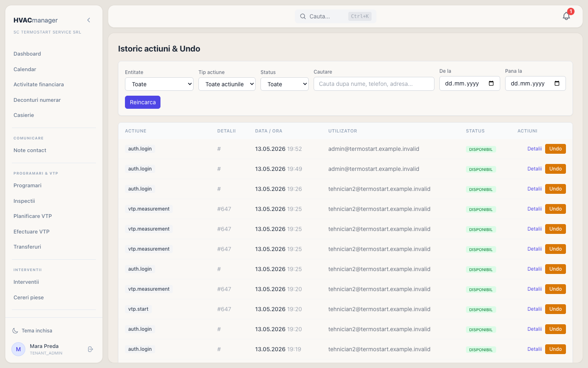Image resolution: width=588 pixels, height=368 pixels.
Task: Open the Status filter dropdown
Action: tap(285, 84)
